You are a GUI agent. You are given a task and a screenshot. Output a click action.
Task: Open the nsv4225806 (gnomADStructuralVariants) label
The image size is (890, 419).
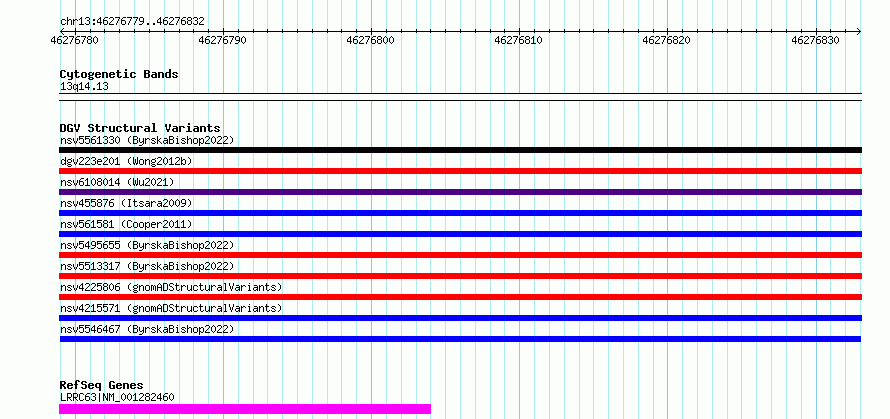(x=171, y=287)
